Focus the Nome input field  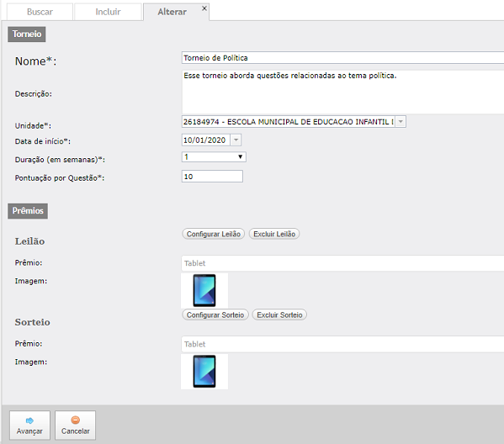click(342, 58)
